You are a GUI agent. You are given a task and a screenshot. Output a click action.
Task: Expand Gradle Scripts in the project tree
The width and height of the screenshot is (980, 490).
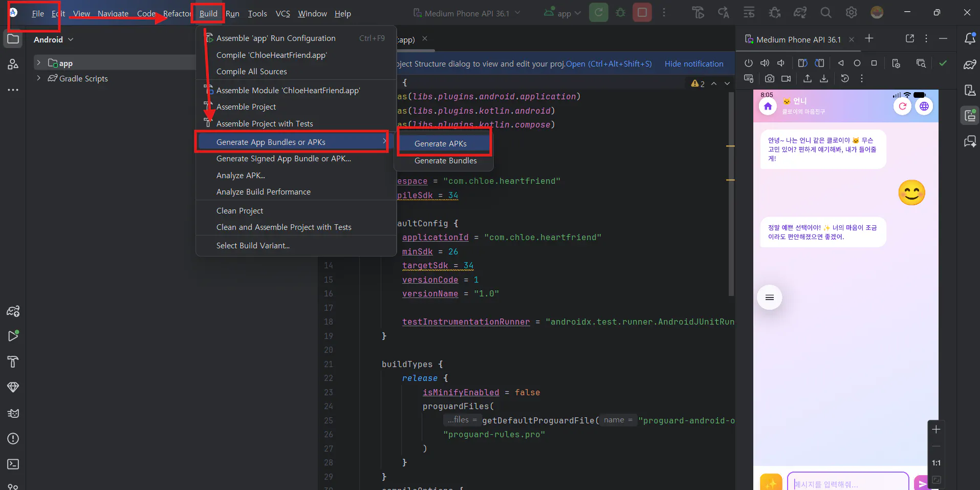click(x=38, y=78)
